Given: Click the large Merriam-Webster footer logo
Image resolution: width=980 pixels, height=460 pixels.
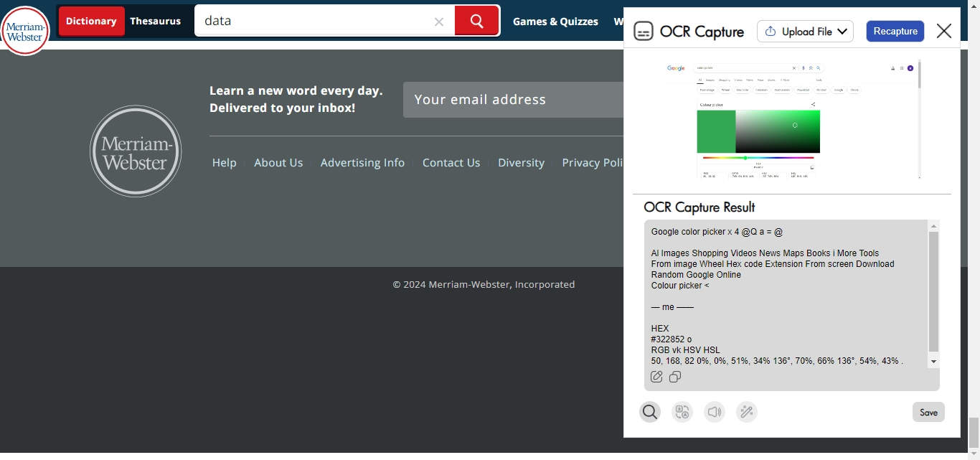Looking at the screenshot, I should (136, 151).
